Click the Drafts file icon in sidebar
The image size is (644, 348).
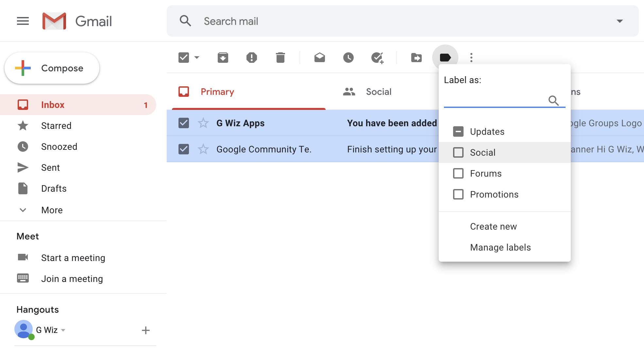[23, 188]
